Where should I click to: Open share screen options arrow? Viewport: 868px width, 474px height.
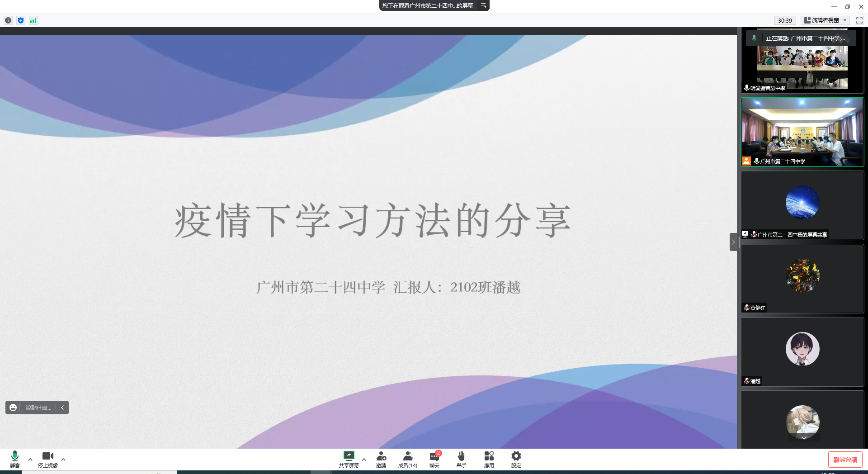(364, 459)
